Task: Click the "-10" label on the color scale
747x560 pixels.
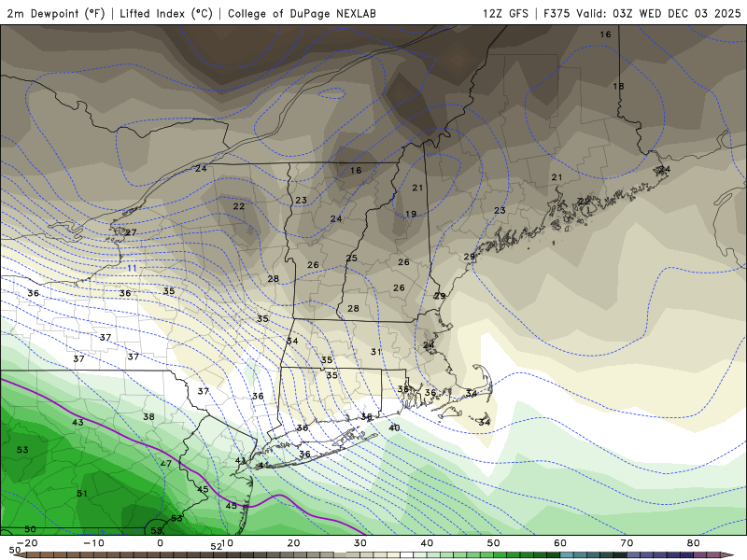Action: tap(93, 543)
